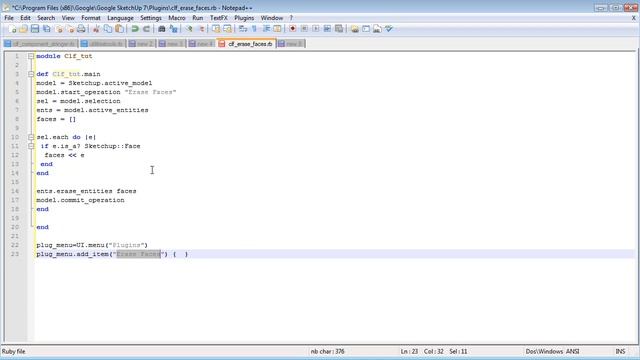
Task: Click the Open file toolbar icon
Action: [23, 29]
